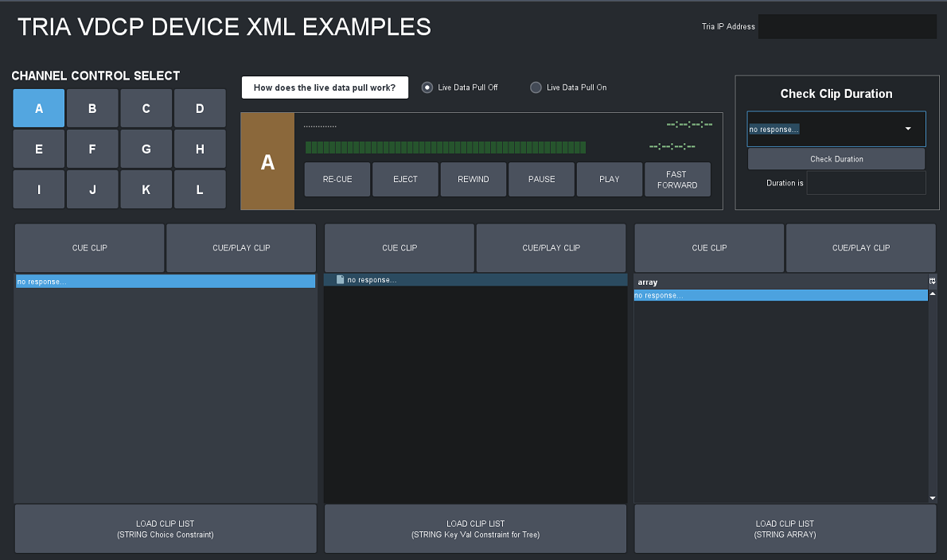
Task: Enable the Live Data Pull On option
Action: coord(536,87)
